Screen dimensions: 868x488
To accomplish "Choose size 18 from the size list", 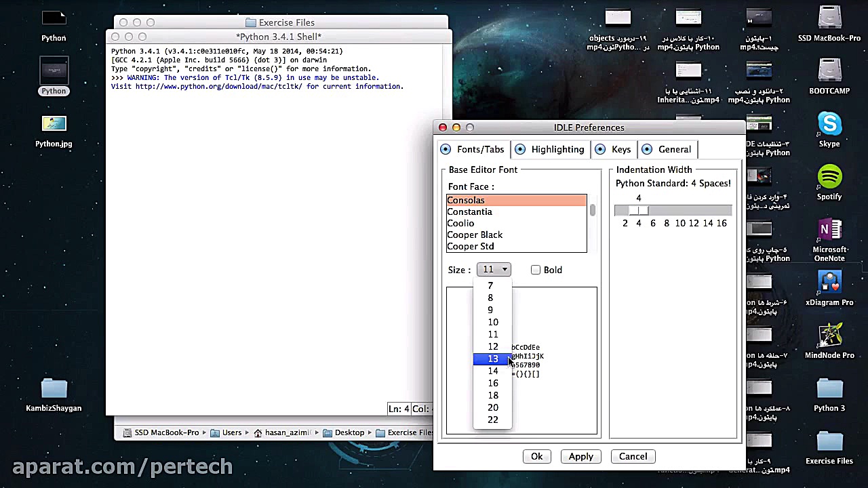I will tap(492, 395).
